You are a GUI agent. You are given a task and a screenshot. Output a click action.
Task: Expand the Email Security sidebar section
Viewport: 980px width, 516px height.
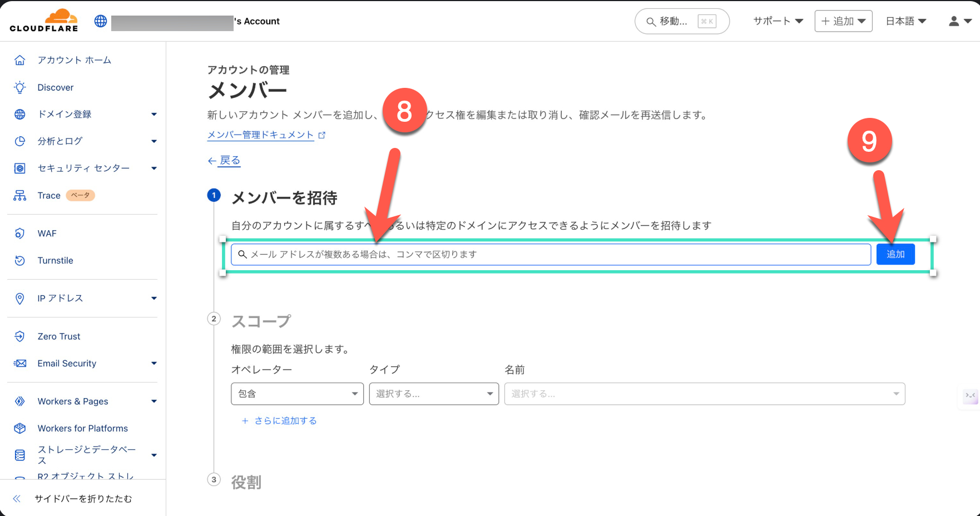pos(154,364)
